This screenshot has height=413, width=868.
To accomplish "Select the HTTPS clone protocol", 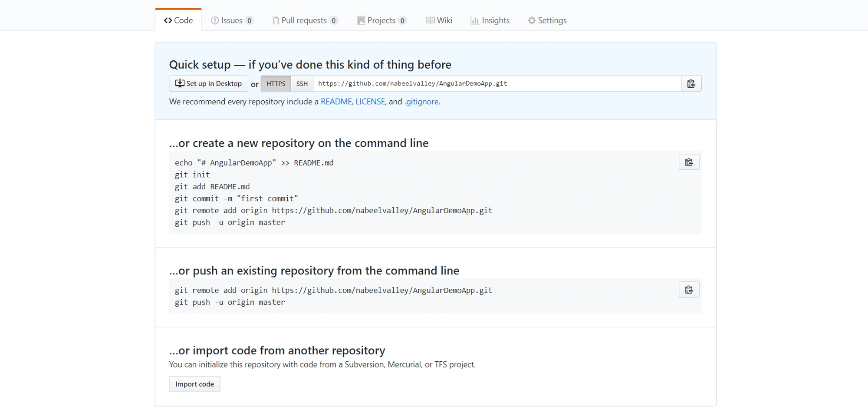I will [276, 83].
